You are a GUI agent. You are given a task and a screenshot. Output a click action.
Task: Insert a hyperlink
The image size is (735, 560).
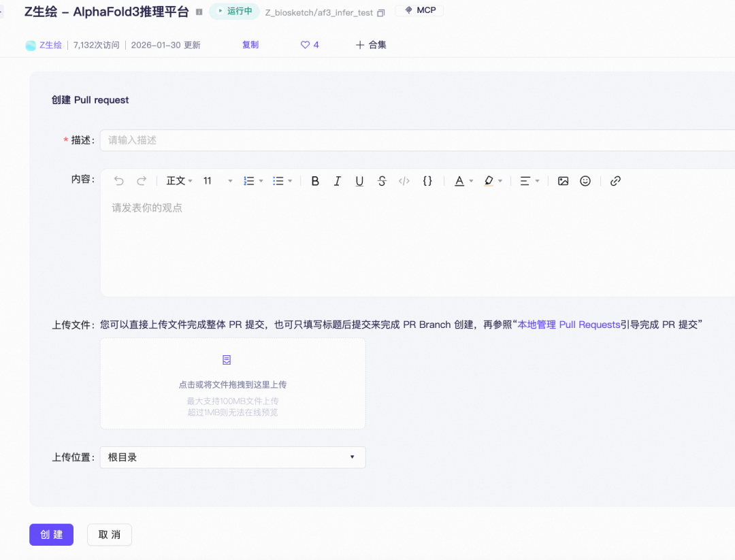click(x=615, y=181)
